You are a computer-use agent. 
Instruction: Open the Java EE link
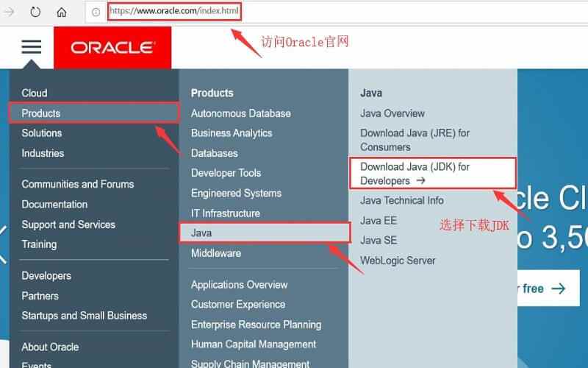click(379, 220)
